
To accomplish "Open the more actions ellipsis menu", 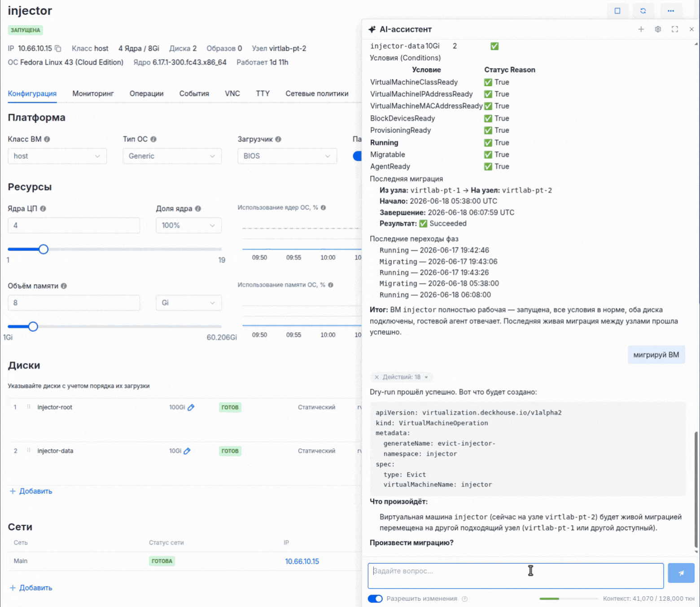I will click(x=671, y=11).
